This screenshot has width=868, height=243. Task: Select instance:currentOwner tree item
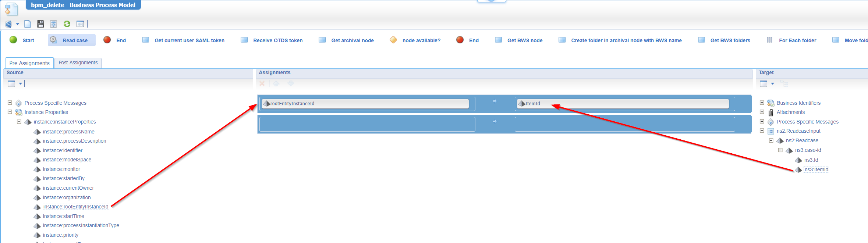68,188
